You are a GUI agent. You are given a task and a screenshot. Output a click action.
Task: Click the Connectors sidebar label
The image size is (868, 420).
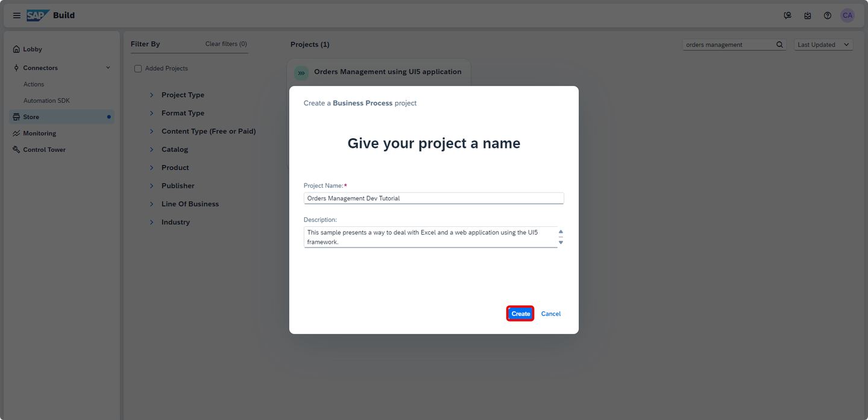click(x=40, y=68)
